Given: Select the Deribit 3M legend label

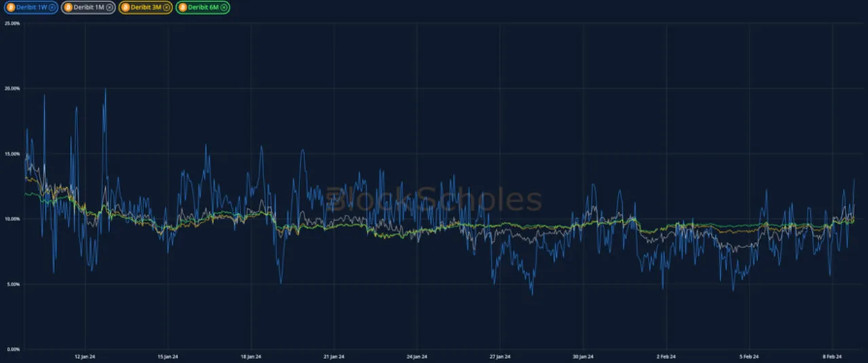Looking at the screenshot, I should pyautogui.click(x=146, y=7).
